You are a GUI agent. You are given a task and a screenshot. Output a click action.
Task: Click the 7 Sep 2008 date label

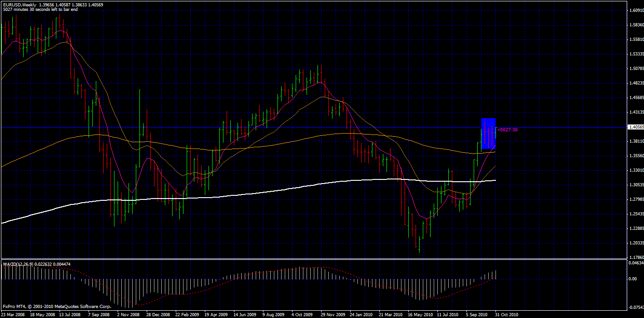(99, 314)
